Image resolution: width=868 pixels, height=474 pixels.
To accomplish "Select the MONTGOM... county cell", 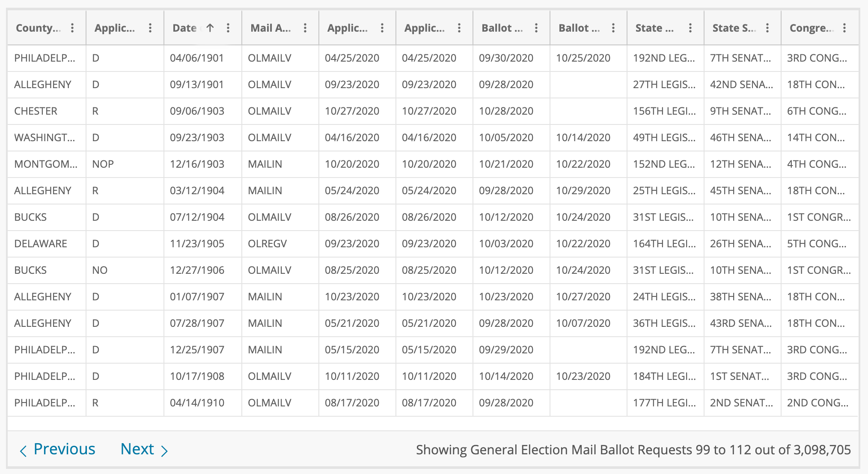I will tap(46, 164).
